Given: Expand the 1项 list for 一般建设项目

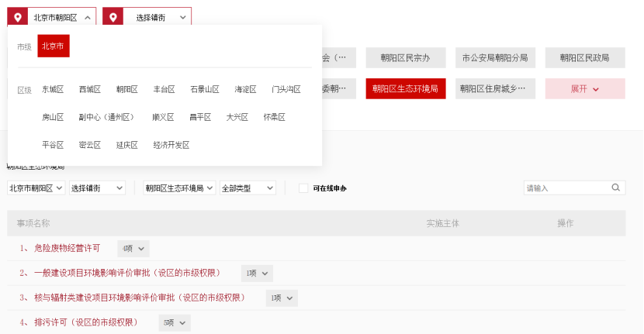Looking at the screenshot, I should (x=257, y=274).
